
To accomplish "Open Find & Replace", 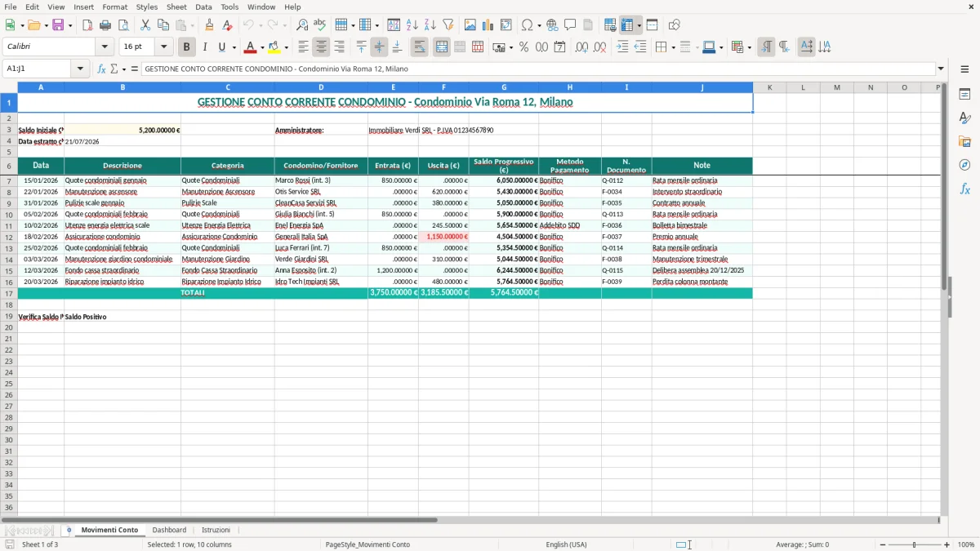I will coord(302,25).
